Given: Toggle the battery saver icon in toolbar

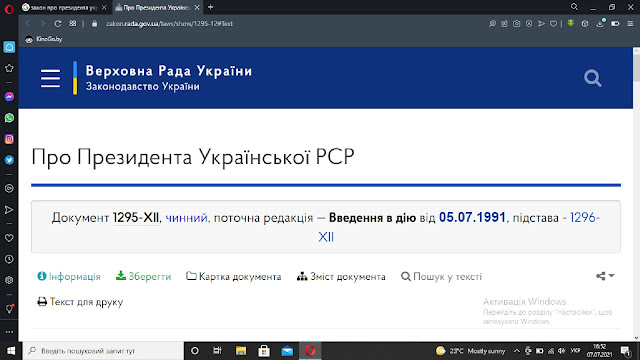Looking at the screenshot, I should 615,24.
